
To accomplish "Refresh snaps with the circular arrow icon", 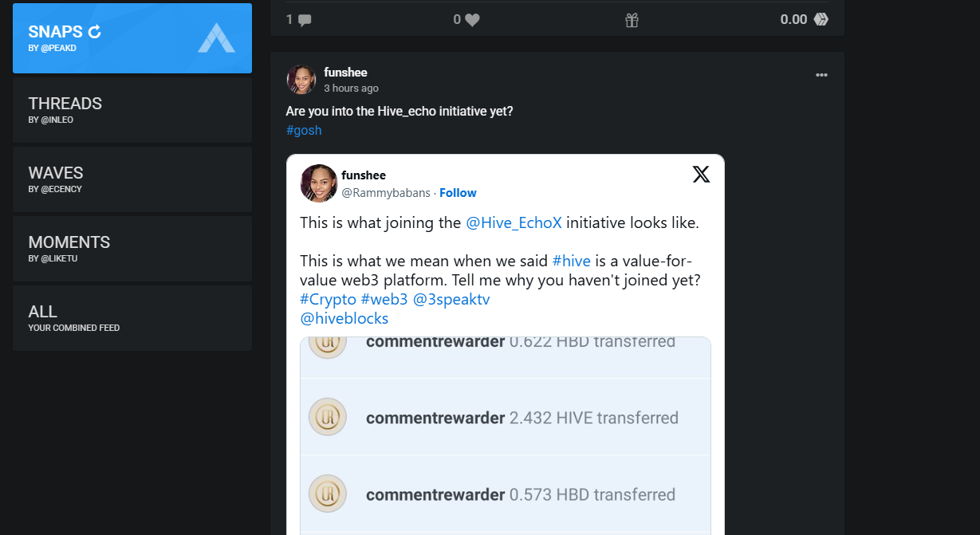I will click(95, 32).
